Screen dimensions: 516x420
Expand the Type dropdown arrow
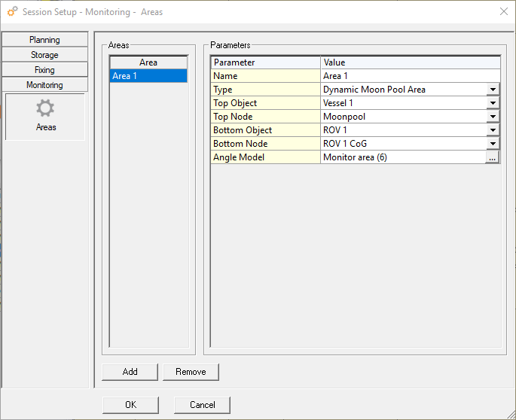tap(493, 90)
